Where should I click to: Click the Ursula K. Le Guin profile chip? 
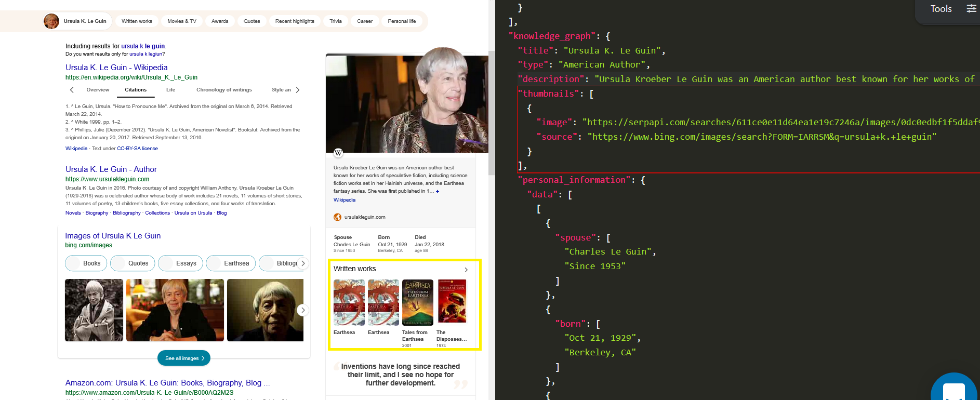[76, 21]
